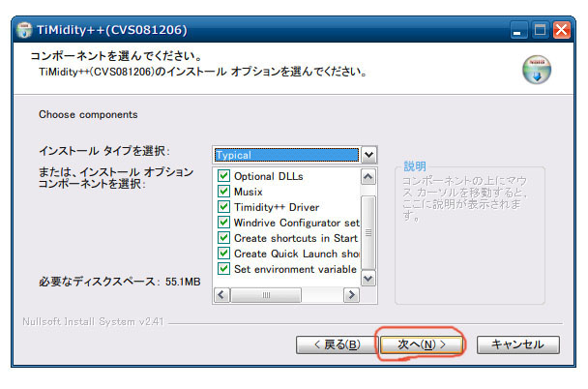Click the 戻る(B) back button
588x389 pixels.
pos(337,344)
